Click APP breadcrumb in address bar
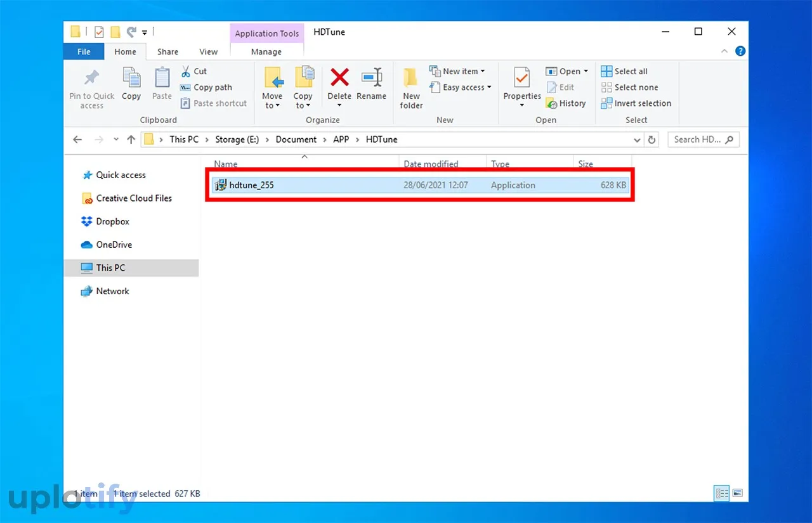Viewport: 812px width, 523px height. click(341, 139)
